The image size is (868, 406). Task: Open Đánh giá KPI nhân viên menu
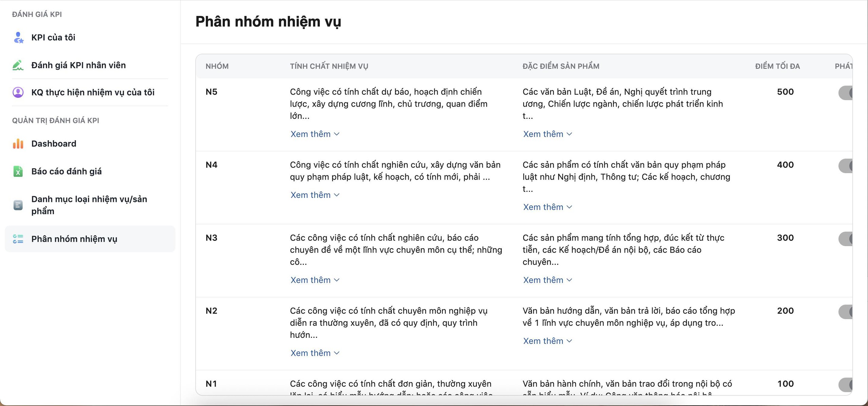[78, 65]
